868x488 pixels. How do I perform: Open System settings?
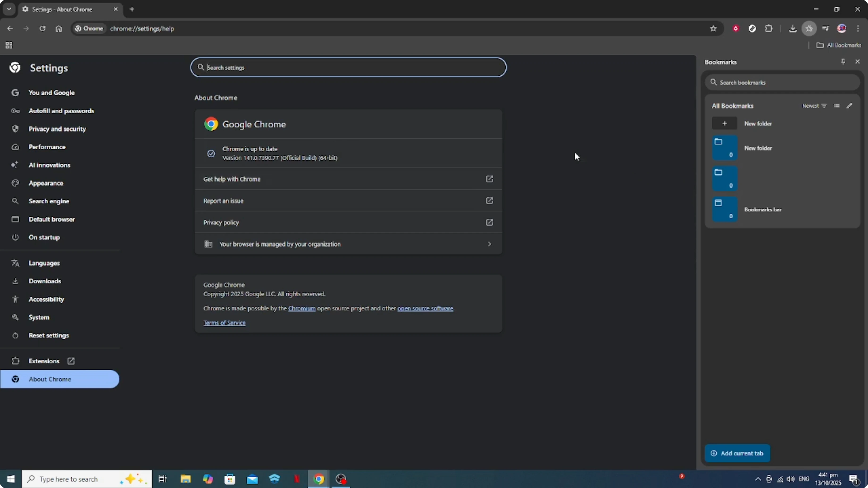click(39, 317)
